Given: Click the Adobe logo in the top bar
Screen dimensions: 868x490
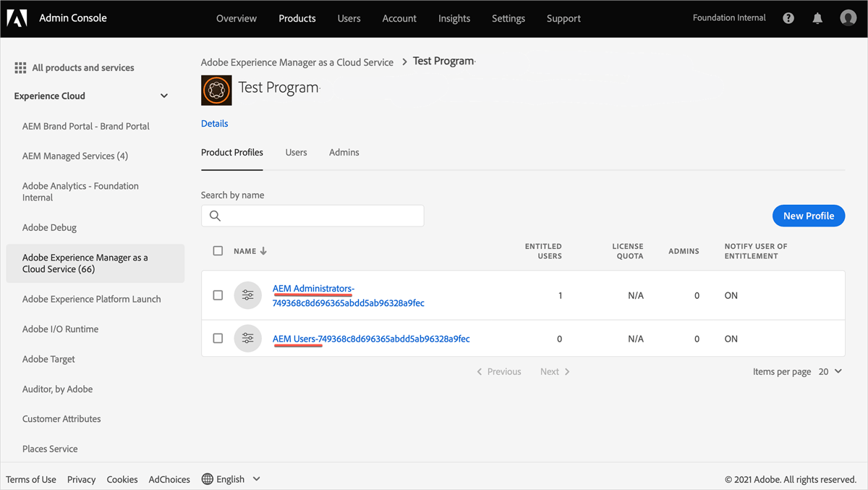Looking at the screenshot, I should coord(16,17).
